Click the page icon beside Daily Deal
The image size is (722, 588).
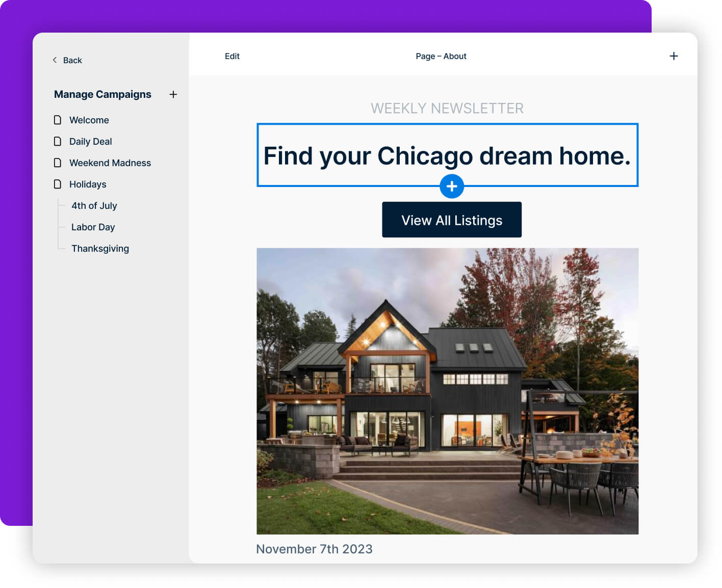(x=58, y=141)
